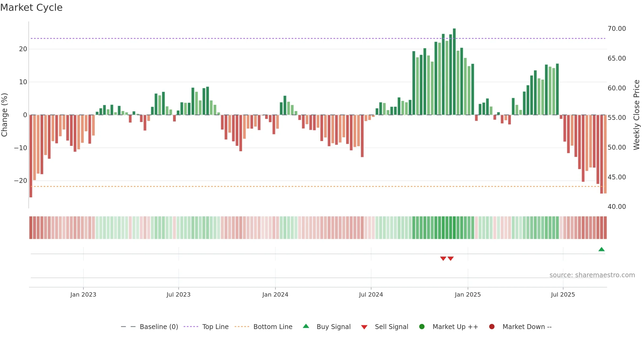Viewport: 644px width, 362px height.
Task: Click the 65.00 price axis label
Action: click(617, 58)
